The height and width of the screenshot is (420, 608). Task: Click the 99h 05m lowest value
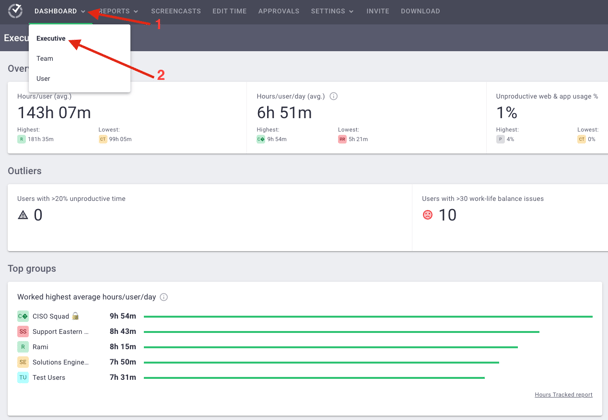[x=120, y=139]
